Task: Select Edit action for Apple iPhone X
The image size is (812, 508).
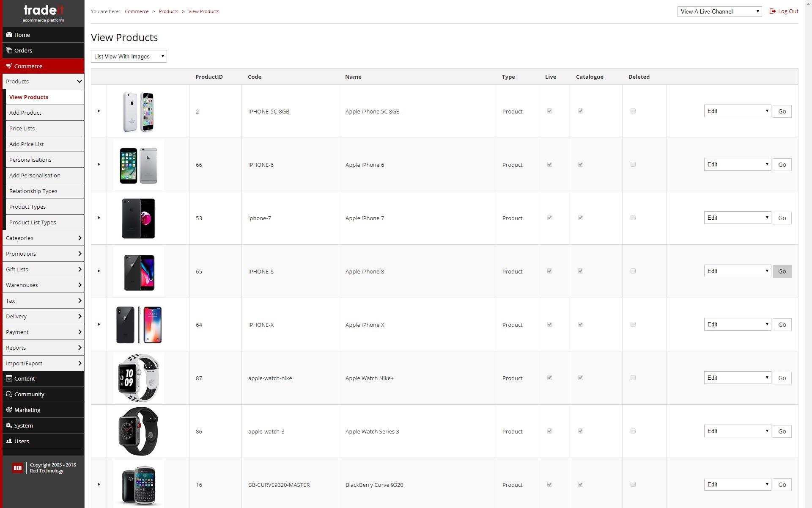Action: click(736, 324)
